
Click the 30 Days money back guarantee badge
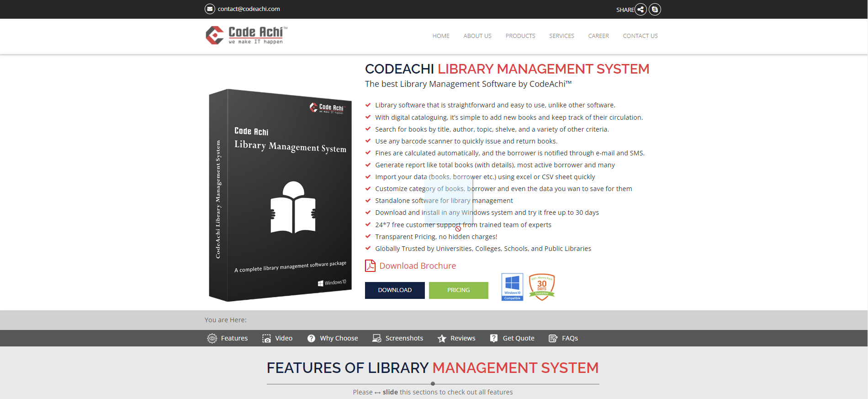coord(542,287)
